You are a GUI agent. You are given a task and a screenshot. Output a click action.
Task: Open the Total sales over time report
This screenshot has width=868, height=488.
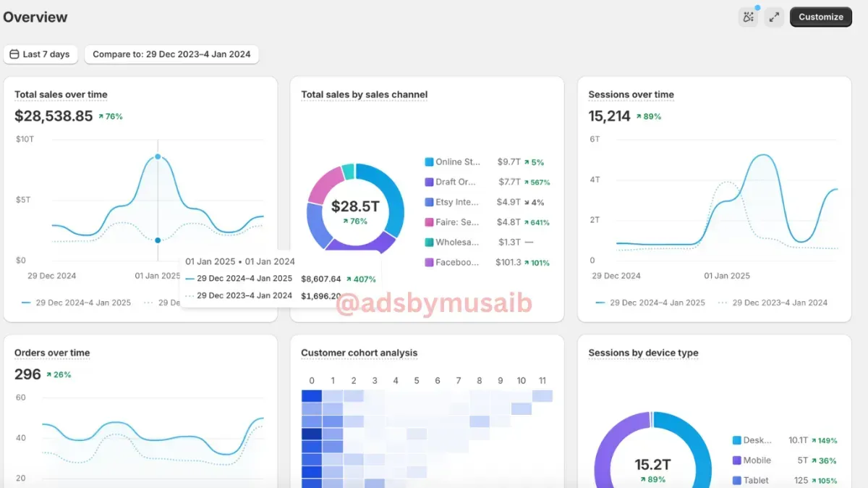61,95
